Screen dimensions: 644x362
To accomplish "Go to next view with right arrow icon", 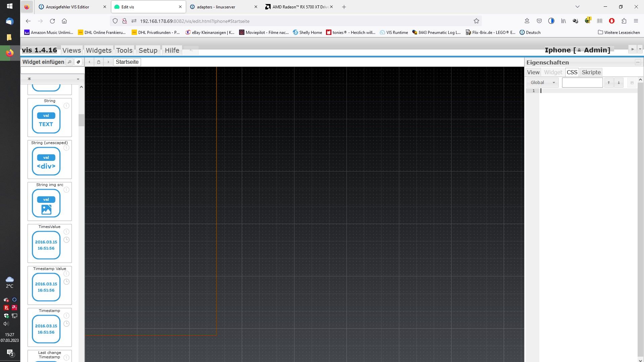I will [x=108, y=62].
